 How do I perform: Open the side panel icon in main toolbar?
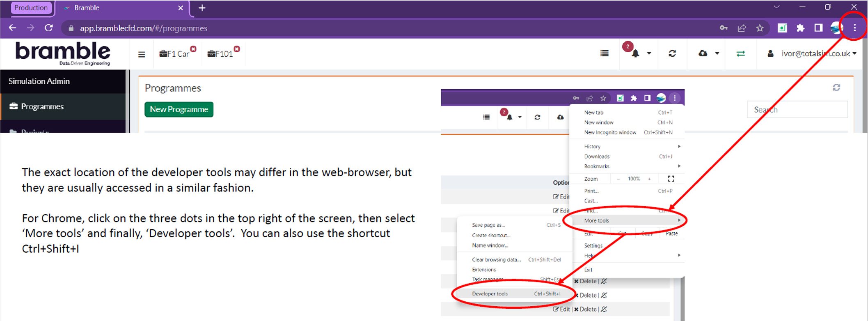818,28
